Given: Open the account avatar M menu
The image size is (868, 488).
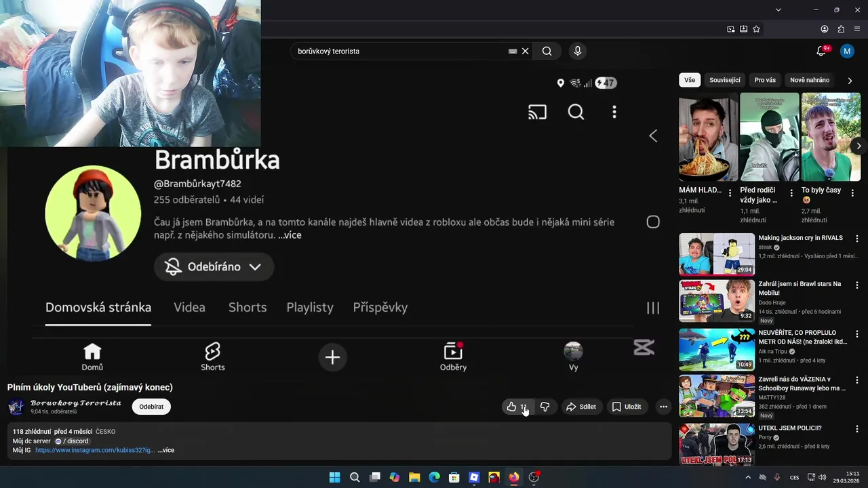Looking at the screenshot, I should tap(847, 51).
